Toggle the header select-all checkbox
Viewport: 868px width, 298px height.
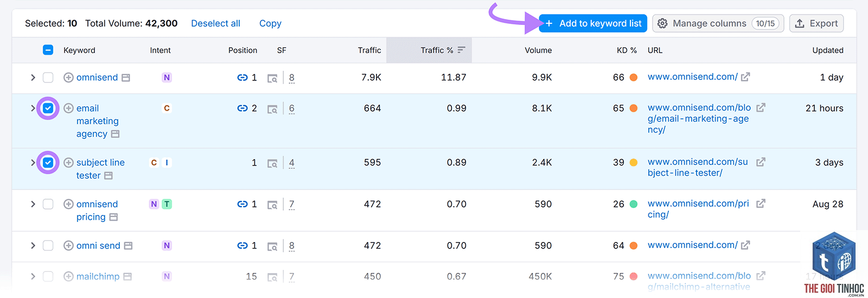[x=48, y=50]
